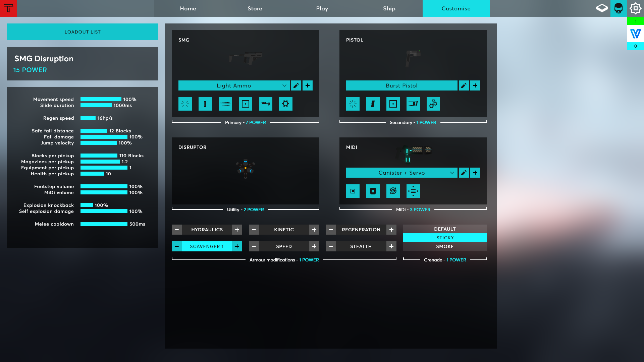Select Pistol muzzle flash spark icon

[353, 104]
